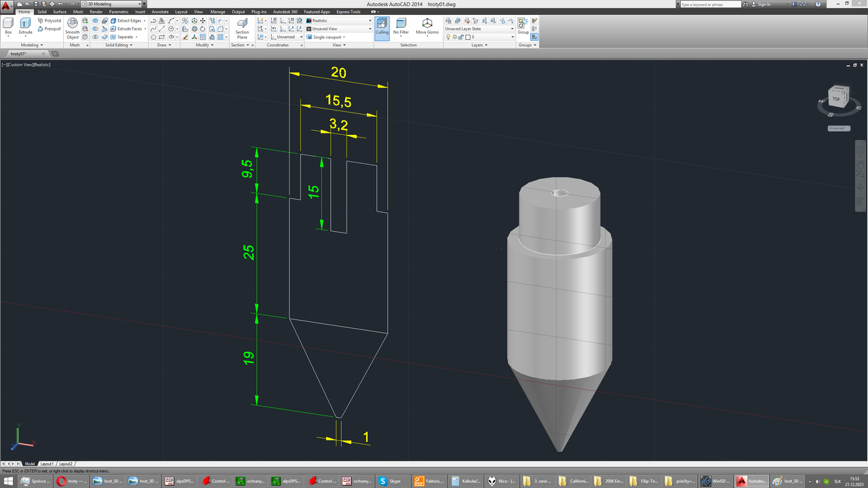Click the viewport Custom View Realistic label
This screenshot has width=868, height=488.
pos(26,64)
